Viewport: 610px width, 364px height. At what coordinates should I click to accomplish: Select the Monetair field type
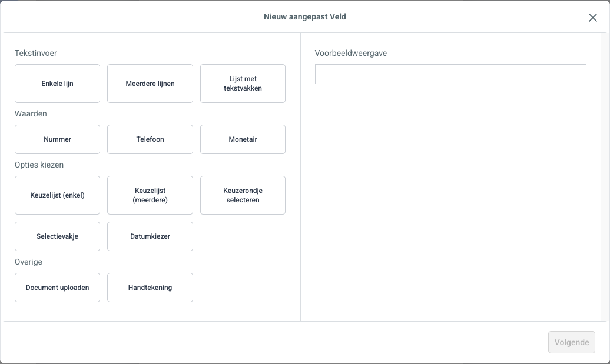(243, 139)
